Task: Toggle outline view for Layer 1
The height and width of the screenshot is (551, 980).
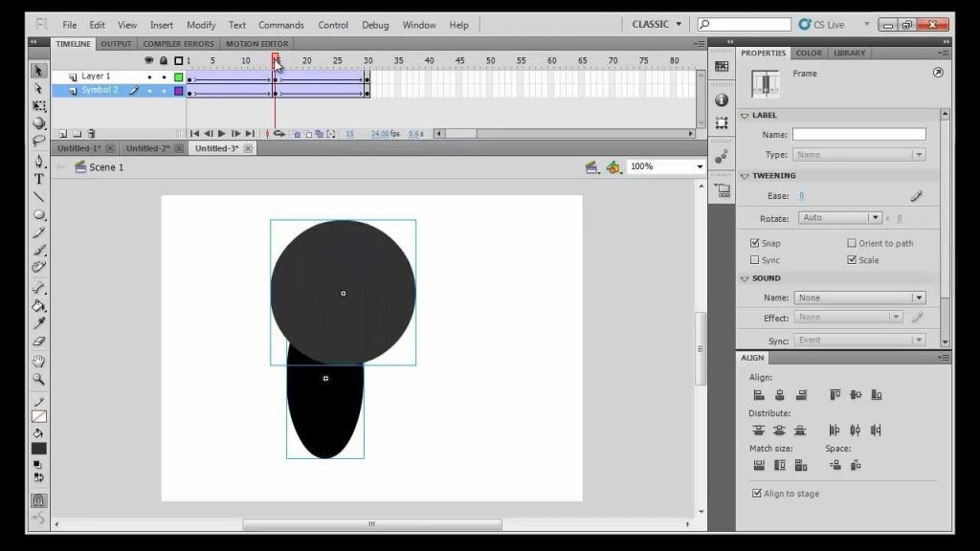Action: (179, 77)
